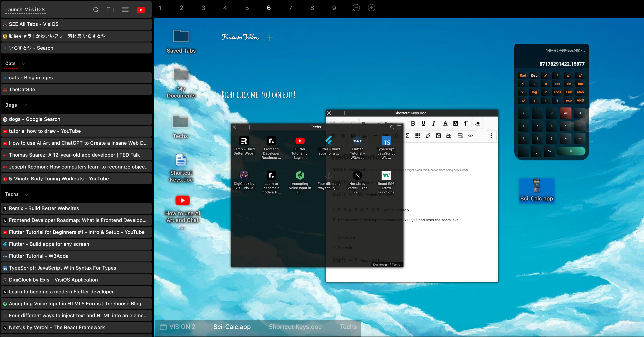Screen dimensions: 644x337
Task: Click the log button on the calculator
Action: coord(534,92)
